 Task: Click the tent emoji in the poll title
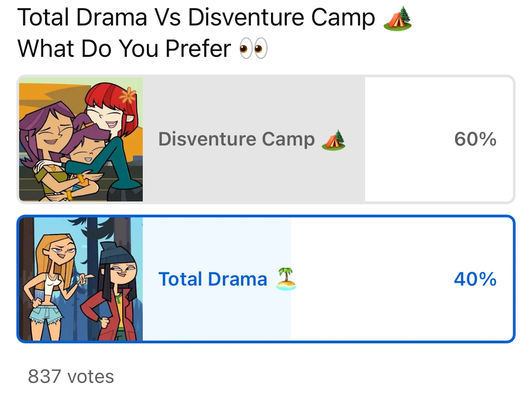[396, 18]
